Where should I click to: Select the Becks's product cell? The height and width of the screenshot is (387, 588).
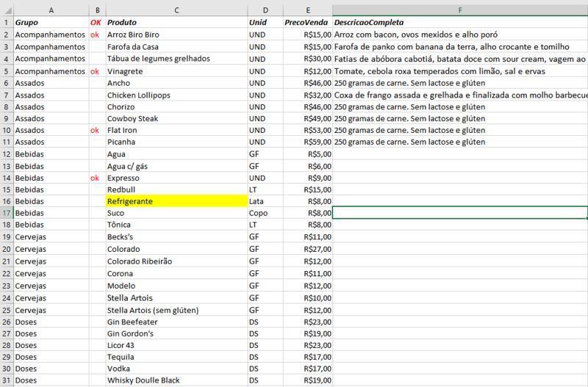(x=176, y=236)
